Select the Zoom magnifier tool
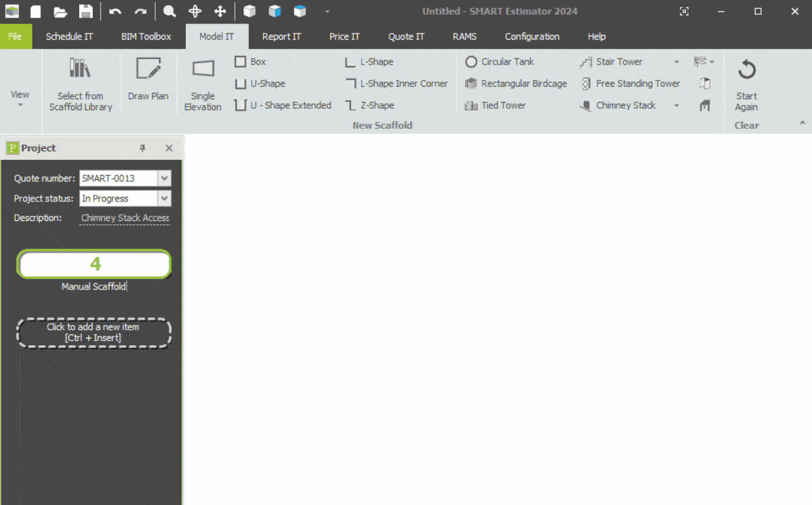 point(170,11)
